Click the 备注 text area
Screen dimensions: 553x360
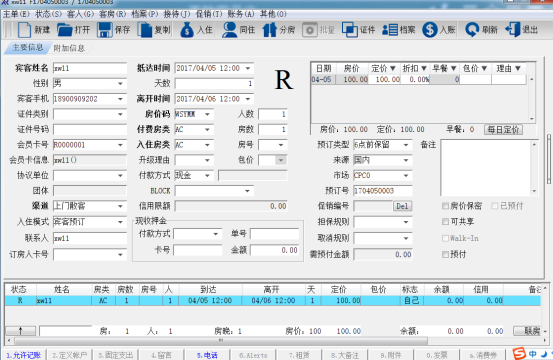click(x=486, y=167)
